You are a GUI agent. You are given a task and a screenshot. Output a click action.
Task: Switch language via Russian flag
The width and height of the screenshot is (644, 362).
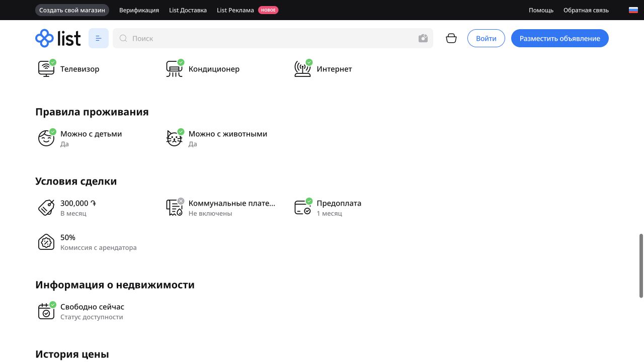(x=633, y=10)
